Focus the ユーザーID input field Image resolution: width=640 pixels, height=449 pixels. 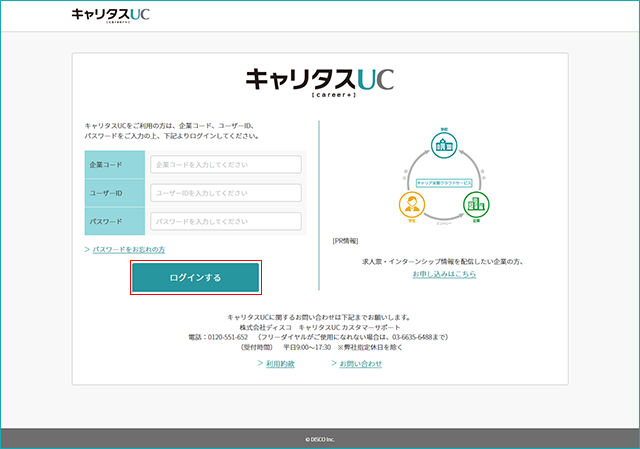pos(226,193)
